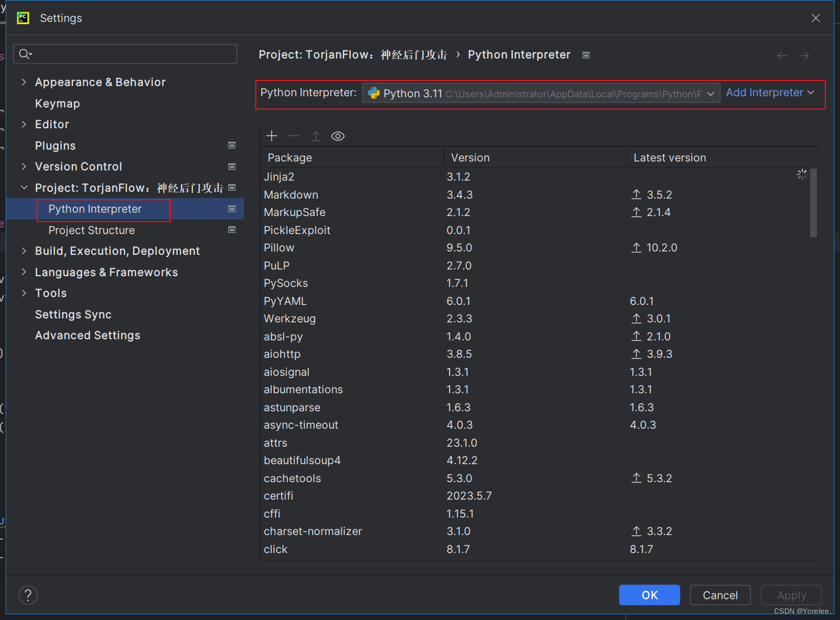Go forward with the right arrow

804,55
